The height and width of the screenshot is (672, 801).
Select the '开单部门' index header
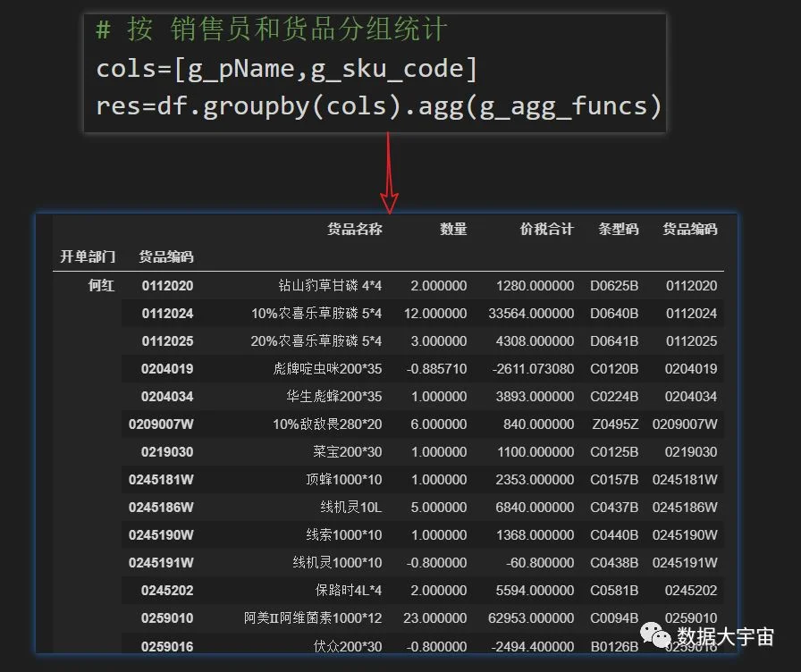pos(88,256)
